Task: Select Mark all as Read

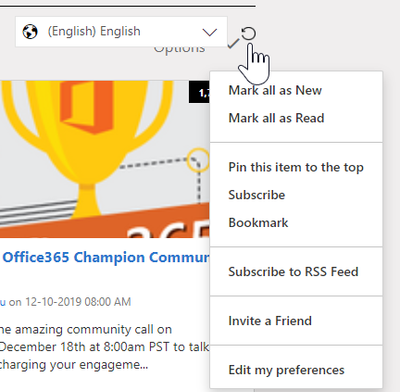Action: 276,118
